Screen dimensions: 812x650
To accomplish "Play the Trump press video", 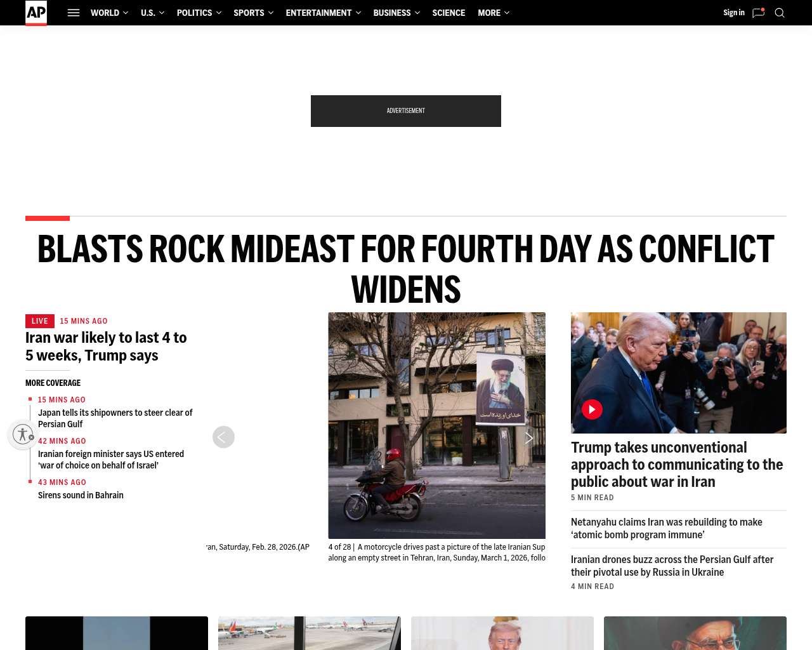I will point(592,409).
